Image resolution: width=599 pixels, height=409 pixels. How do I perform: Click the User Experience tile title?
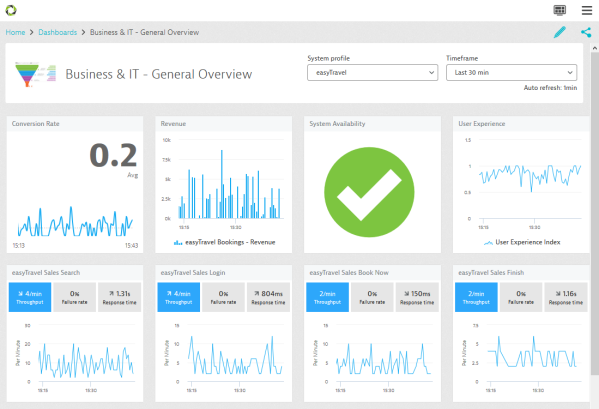482,124
